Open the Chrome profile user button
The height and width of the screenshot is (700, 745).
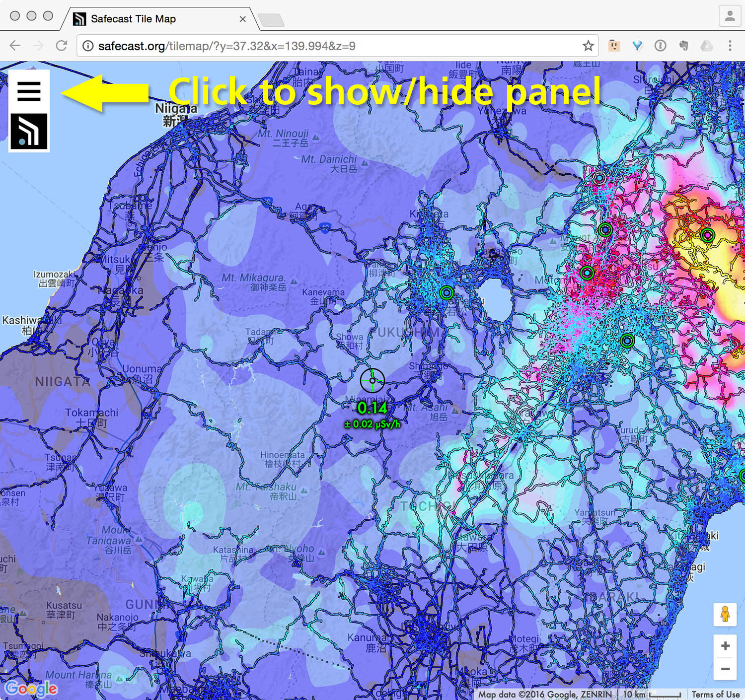730,16
